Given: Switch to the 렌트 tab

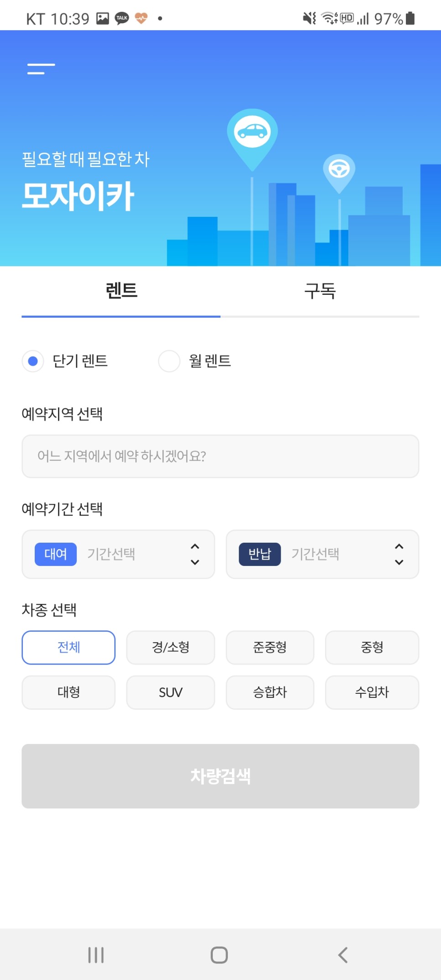Looking at the screenshot, I should [x=121, y=291].
